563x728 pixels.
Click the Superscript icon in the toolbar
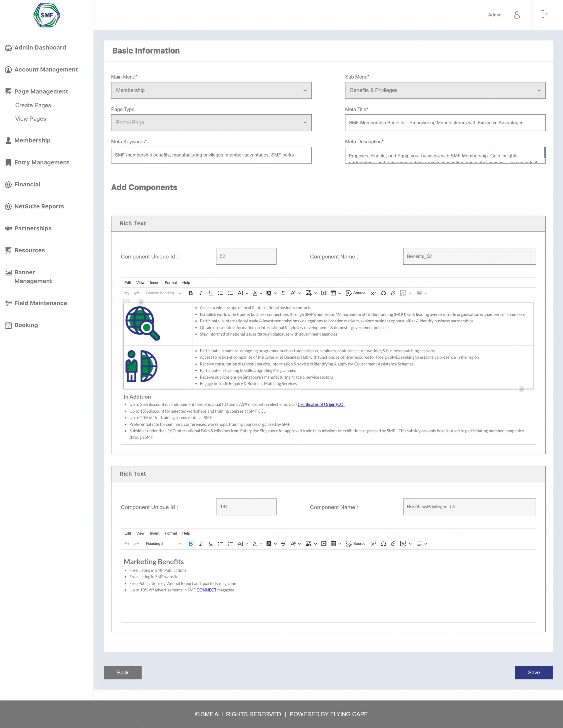[374, 293]
